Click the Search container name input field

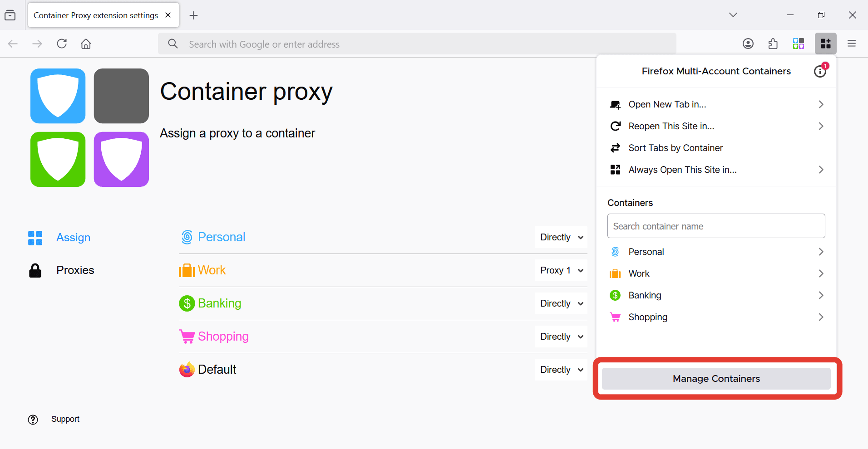716,226
